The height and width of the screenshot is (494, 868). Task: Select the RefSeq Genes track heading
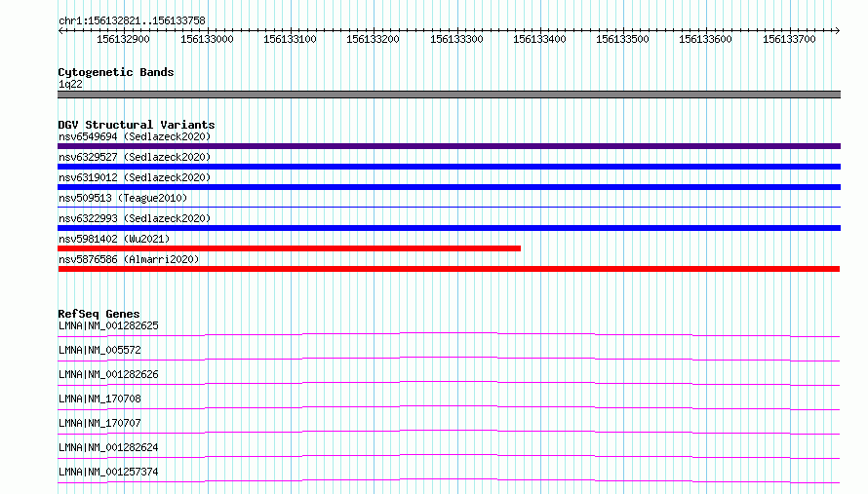[x=99, y=314]
